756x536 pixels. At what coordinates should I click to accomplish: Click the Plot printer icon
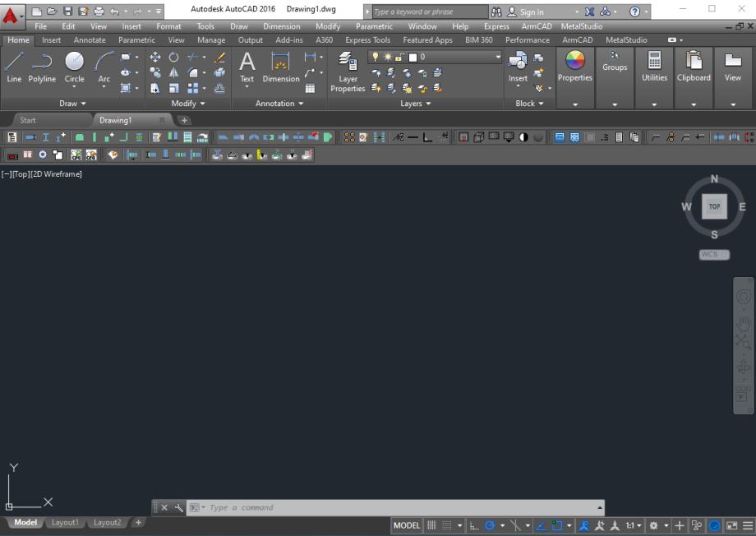click(99, 11)
